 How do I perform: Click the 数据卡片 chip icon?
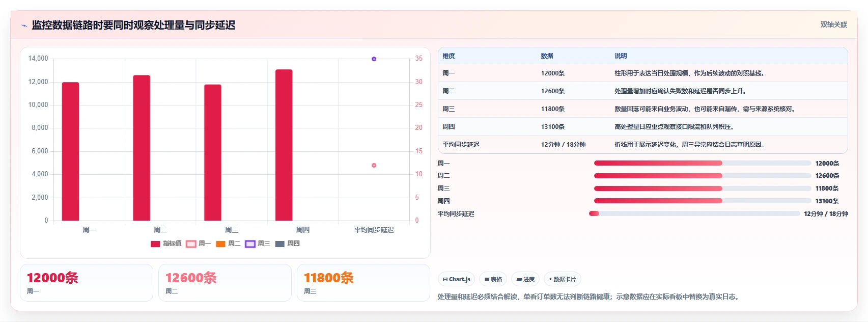tap(550, 279)
